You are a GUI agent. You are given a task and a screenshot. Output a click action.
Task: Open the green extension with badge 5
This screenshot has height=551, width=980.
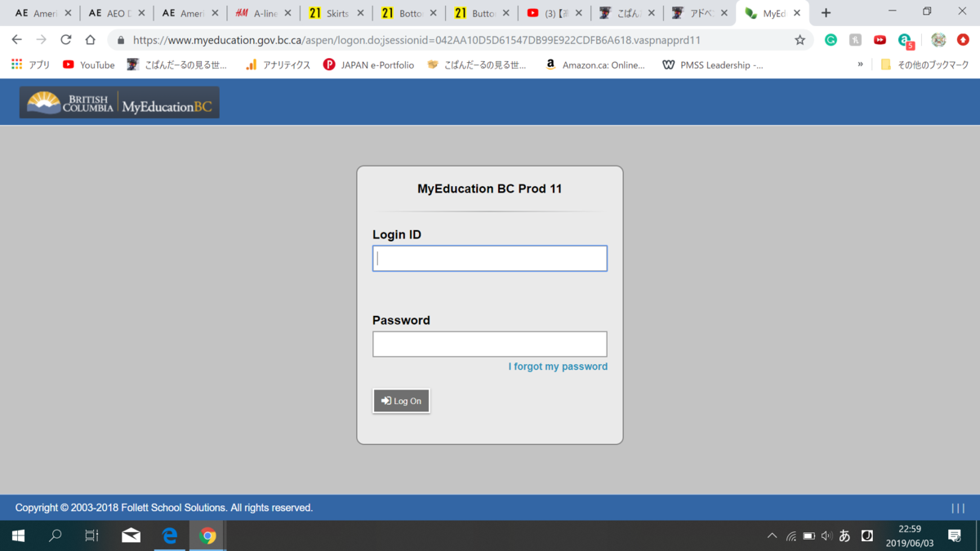coord(905,41)
